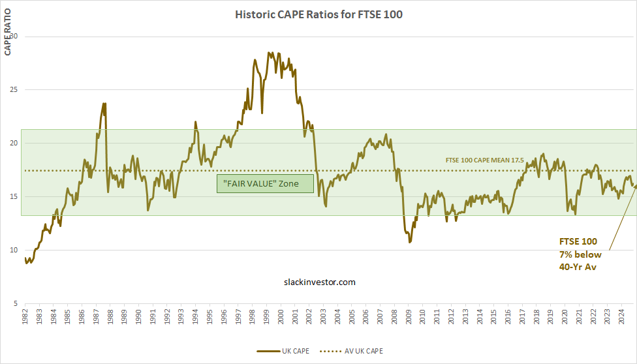Click the slackinvestor.com text
Image resolution: width=637 pixels, height=364 pixels.
[319, 282]
